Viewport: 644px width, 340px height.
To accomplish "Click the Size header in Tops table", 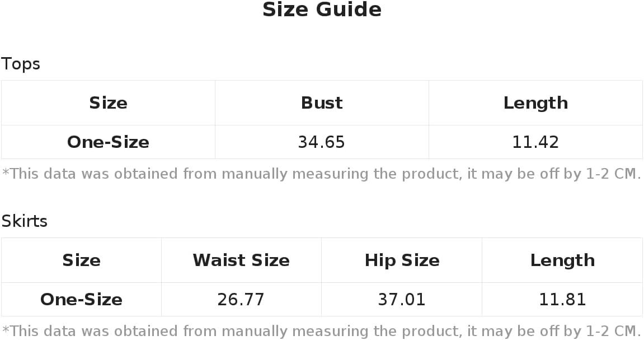I will [x=108, y=103].
